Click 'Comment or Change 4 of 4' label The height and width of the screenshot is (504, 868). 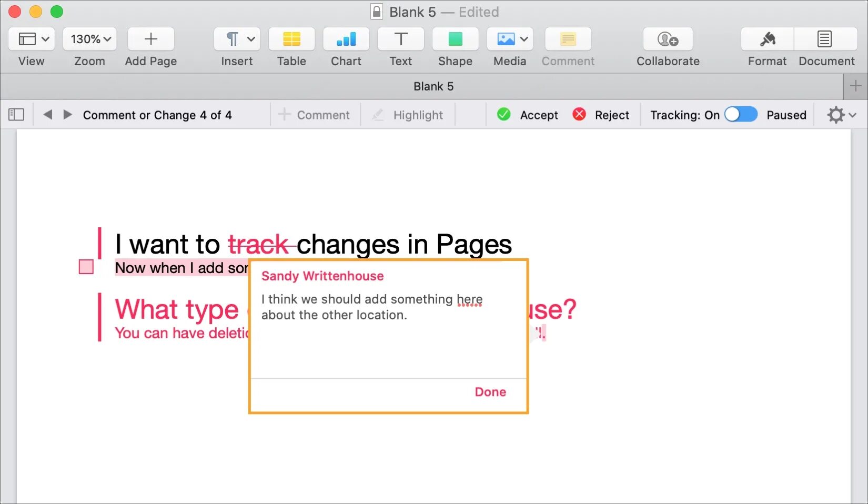pos(157,115)
